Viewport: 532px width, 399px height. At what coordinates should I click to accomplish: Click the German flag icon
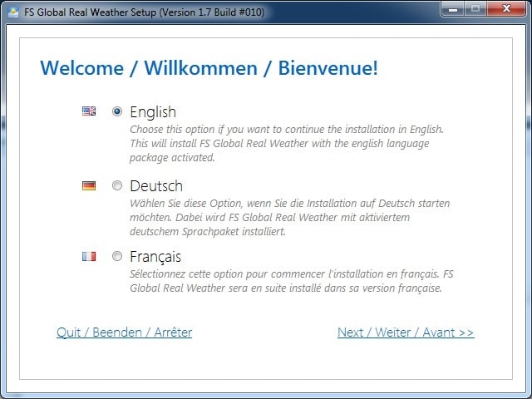(89, 185)
